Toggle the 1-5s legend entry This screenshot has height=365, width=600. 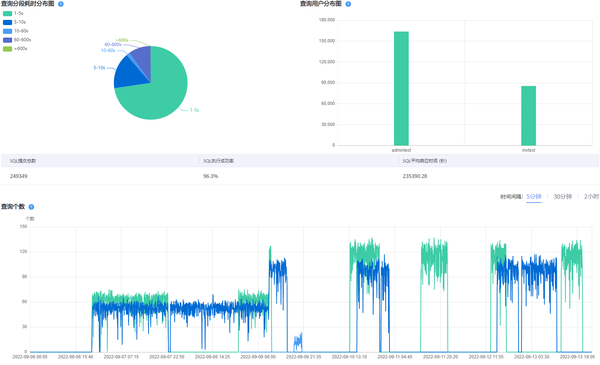click(13, 13)
